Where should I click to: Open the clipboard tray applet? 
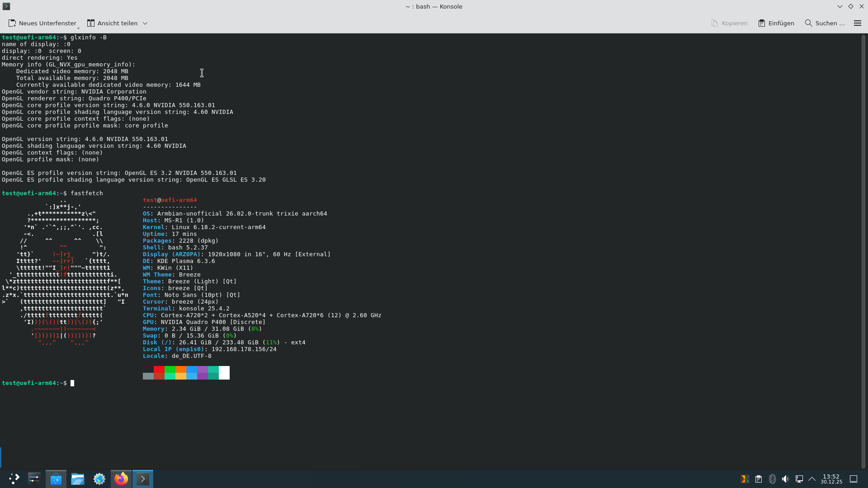(759, 479)
